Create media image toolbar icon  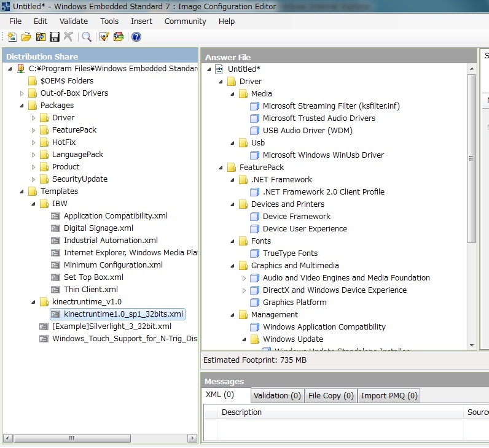119,37
